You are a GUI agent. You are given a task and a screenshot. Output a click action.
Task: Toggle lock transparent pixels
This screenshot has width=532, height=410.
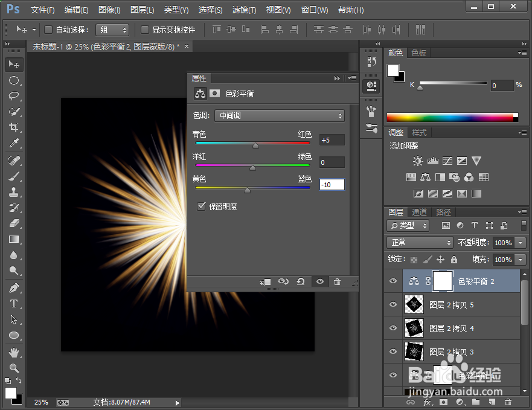pyautogui.click(x=414, y=260)
